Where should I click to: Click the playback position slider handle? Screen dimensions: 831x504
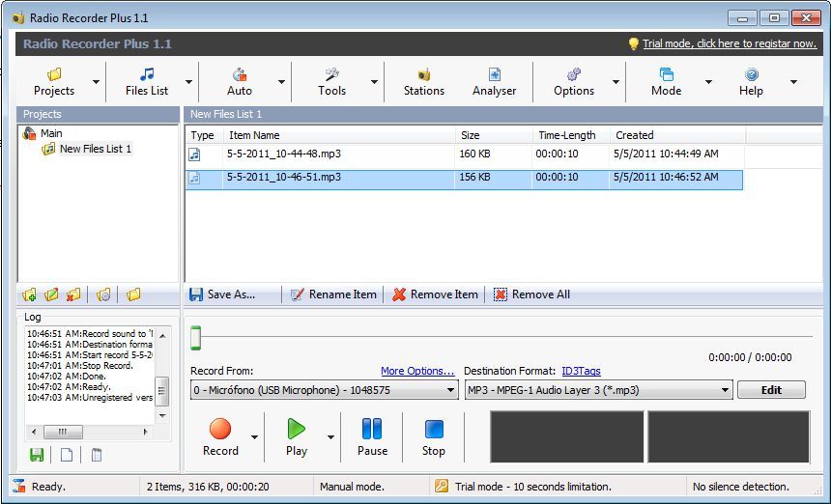(195, 338)
